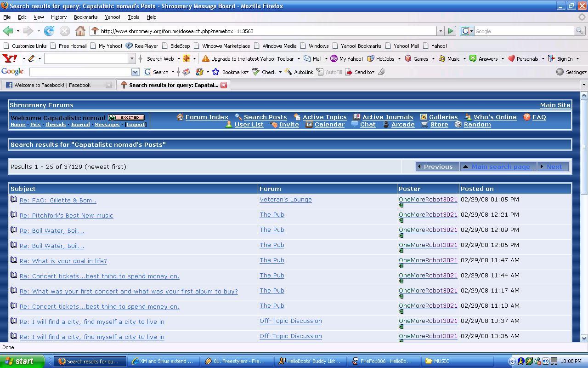588x368 pixels.
Task: Close the Search results tab
Action: [224, 85]
